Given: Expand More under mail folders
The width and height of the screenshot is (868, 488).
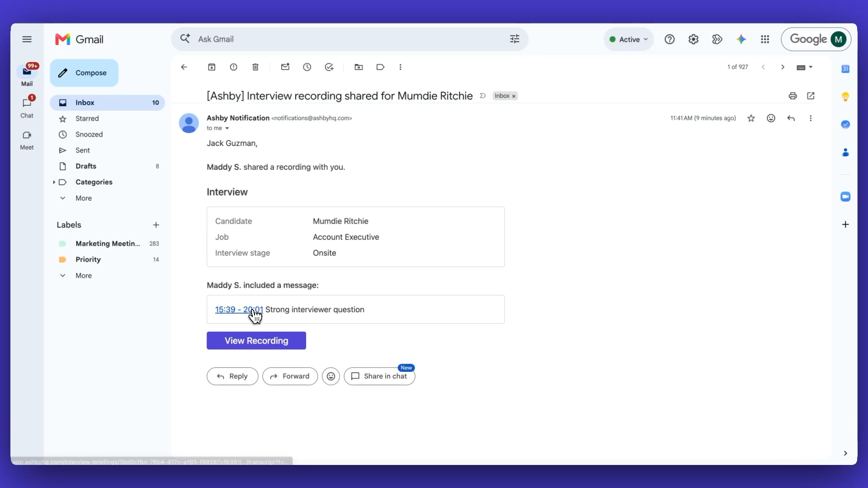Looking at the screenshot, I should click(x=84, y=198).
